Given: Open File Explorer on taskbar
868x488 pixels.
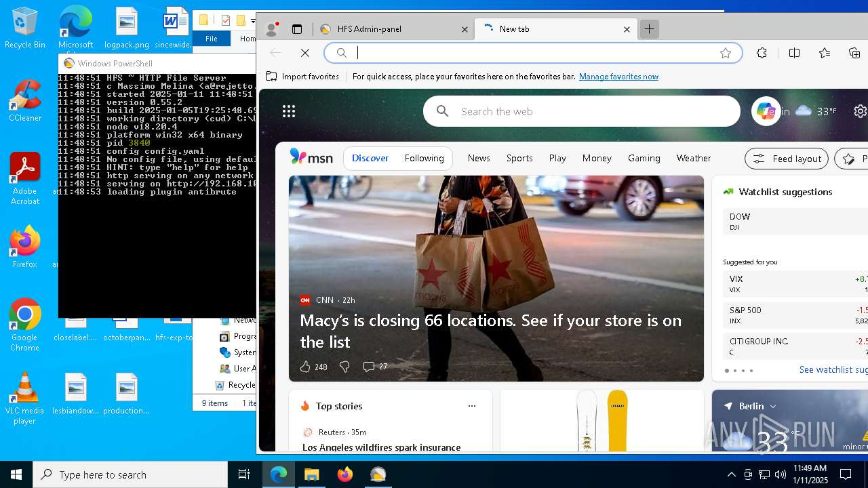Looking at the screenshot, I should click(x=312, y=474).
